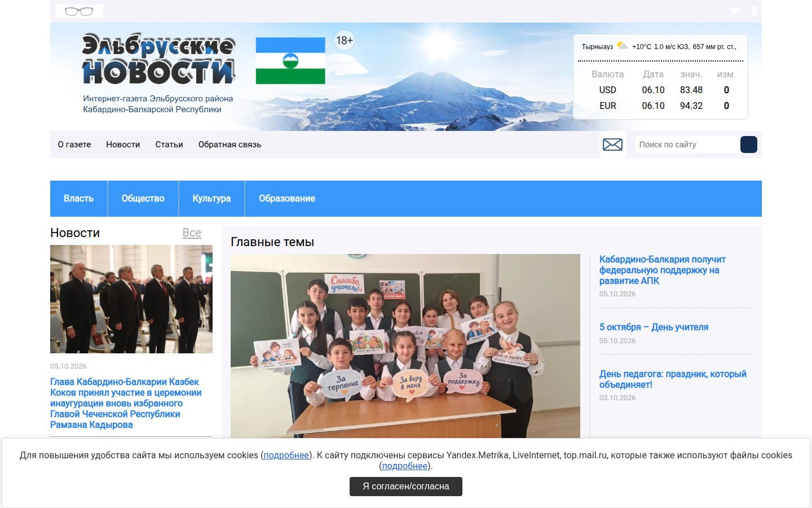
Task: Click the first подробнее cookies link
Action: [x=286, y=455]
